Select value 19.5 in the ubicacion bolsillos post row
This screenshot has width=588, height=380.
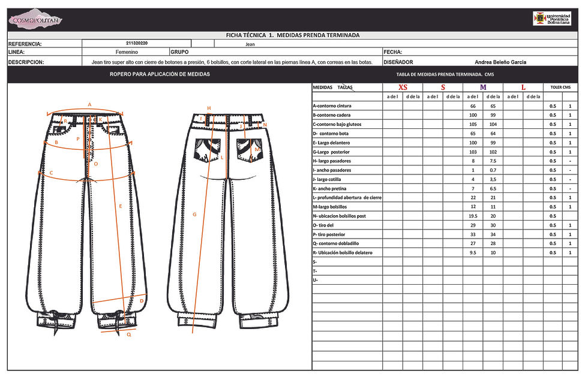point(473,216)
